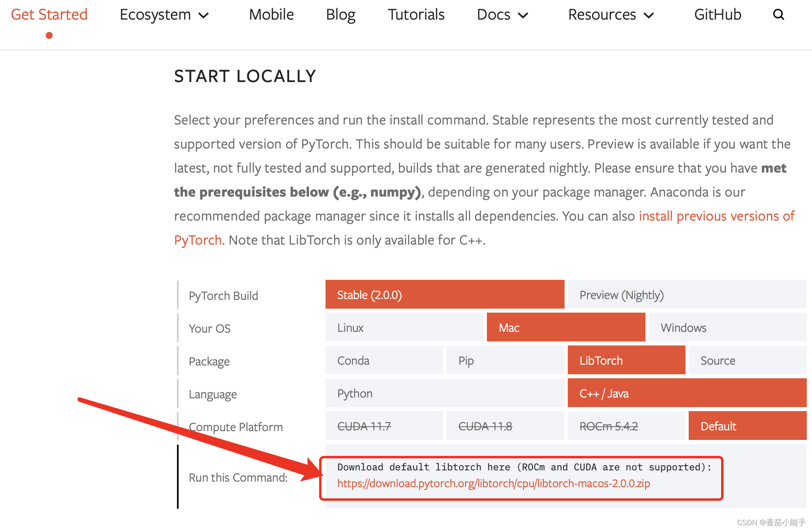The height and width of the screenshot is (530, 812).
Task: Choose Mac as your OS
Action: point(566,327)
